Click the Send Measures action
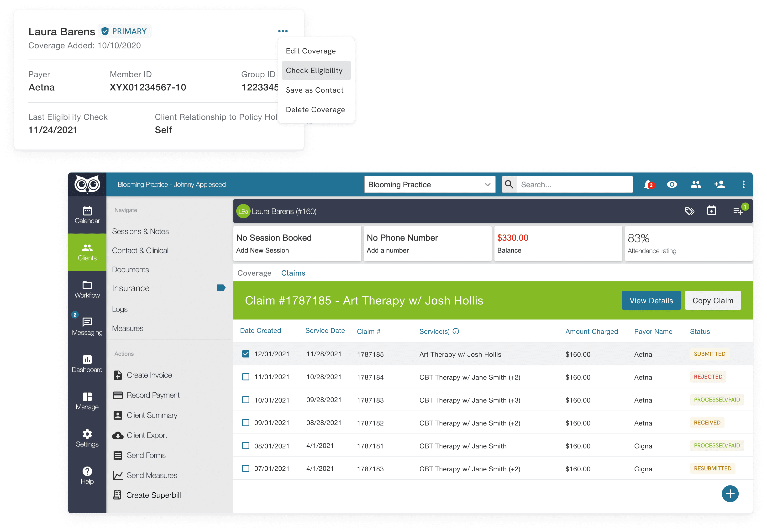 coord(145,475)
